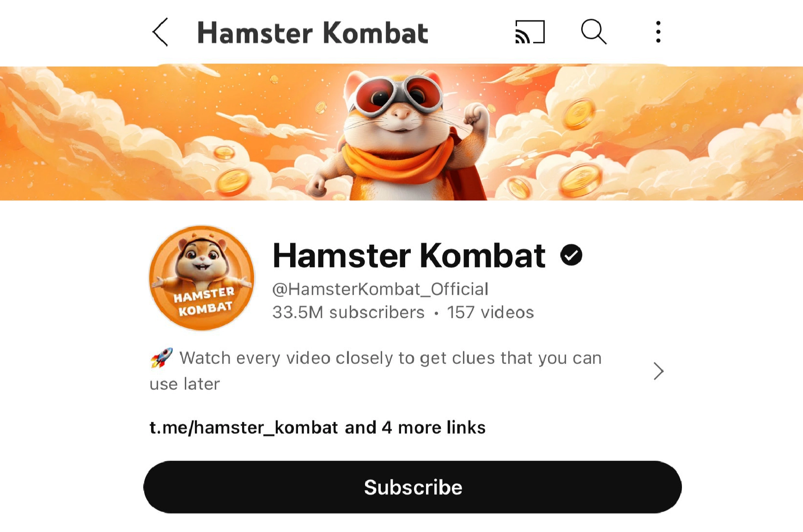Click the rocket emoji in description
Image resolution: width=803 pixels, height=532 pixels.
161,358
